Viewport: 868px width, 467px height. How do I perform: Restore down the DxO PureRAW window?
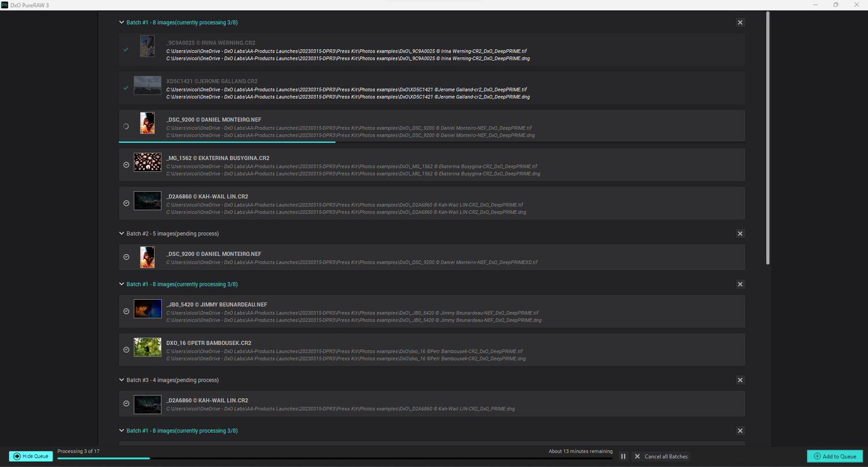pyautogui.click(x=836, y=5)
